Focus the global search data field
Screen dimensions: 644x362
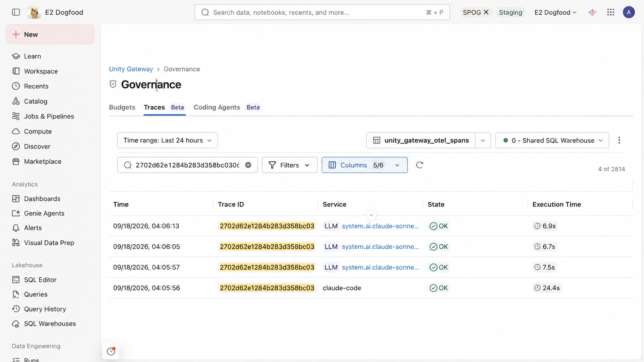click(x=322, y=12)
